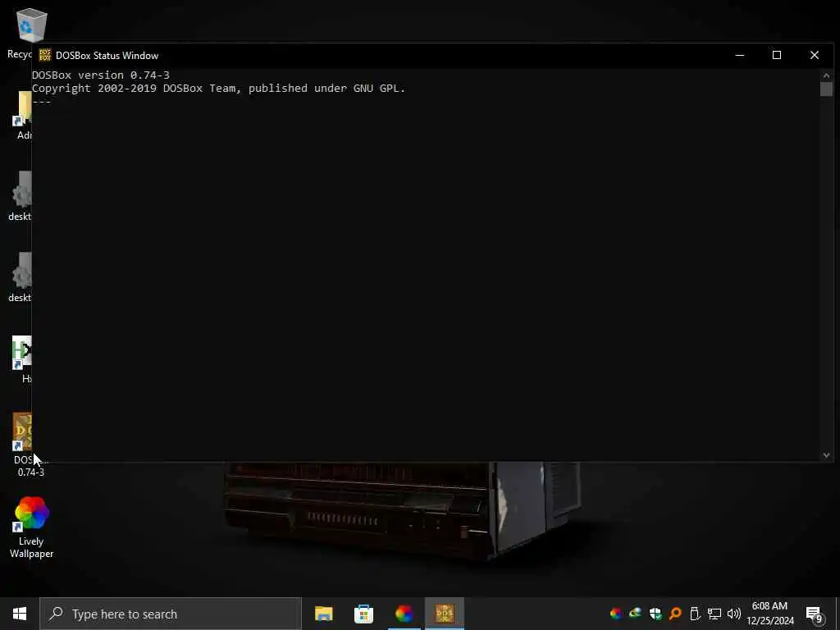The image size is (840, 630).
Task: Click the DOSBox taskbar button
Action: click(x=445, y=614)
